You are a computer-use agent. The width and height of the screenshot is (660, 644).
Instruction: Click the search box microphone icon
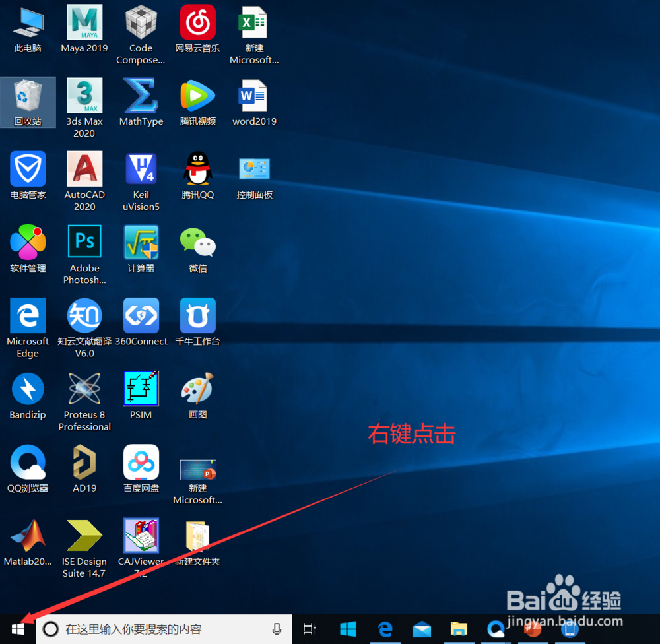click(x=277, y=629)
